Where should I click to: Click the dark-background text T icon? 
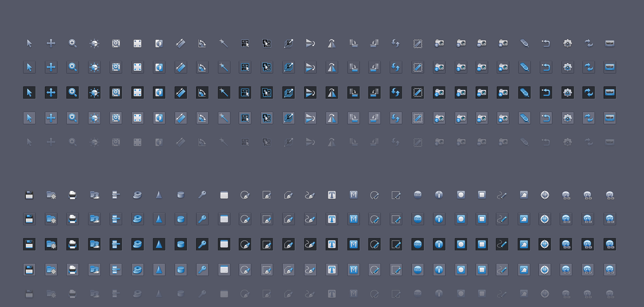pos(332,244)
